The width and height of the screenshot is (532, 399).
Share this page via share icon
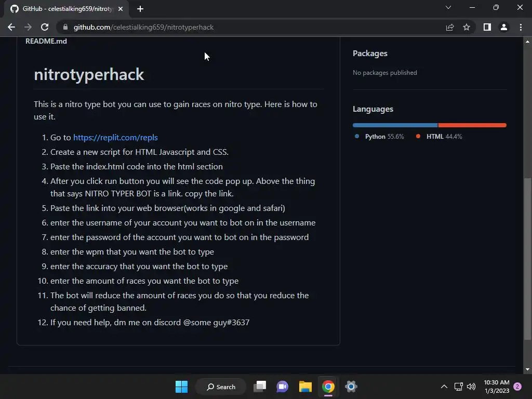point(450,27)
